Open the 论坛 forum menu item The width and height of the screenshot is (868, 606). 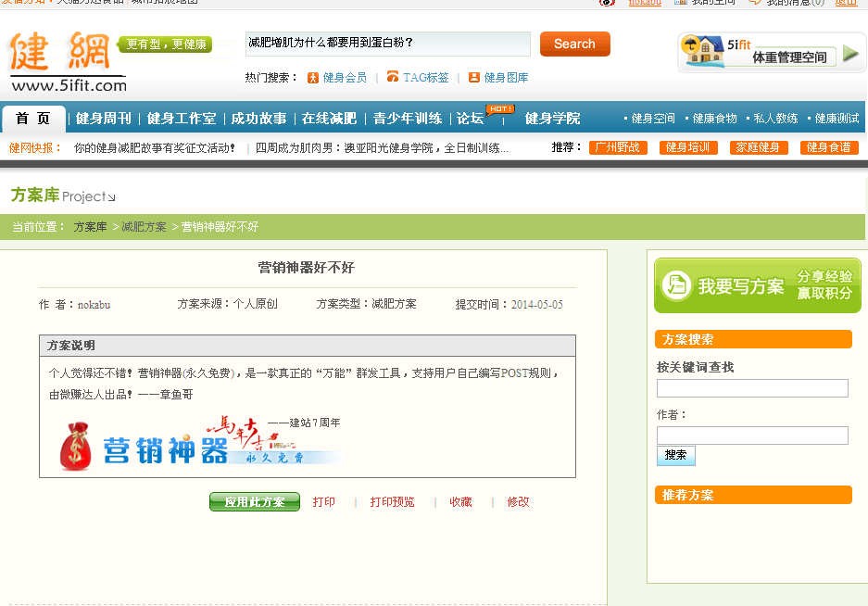[470, 119]
